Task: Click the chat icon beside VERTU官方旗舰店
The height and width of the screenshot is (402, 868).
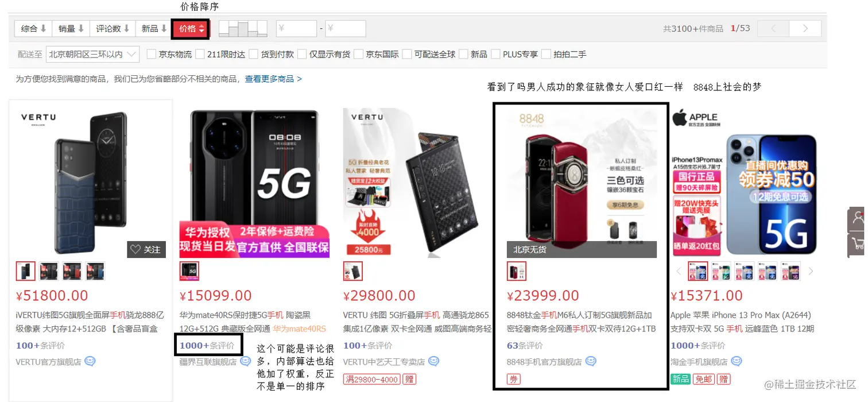Action: tap(90, 362)
